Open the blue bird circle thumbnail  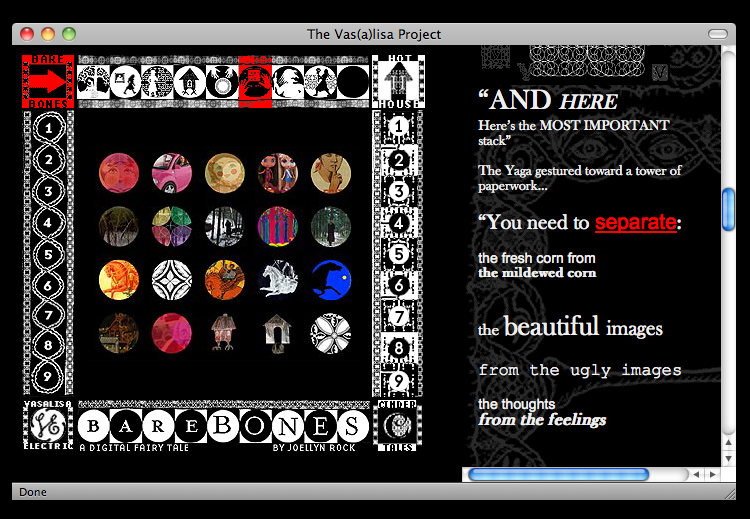coord(330,279)
